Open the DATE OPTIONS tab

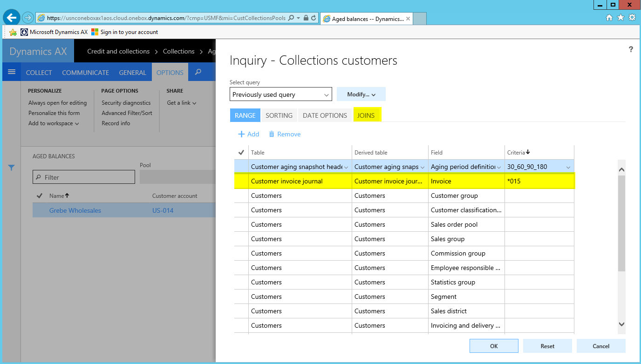[325, 115]
